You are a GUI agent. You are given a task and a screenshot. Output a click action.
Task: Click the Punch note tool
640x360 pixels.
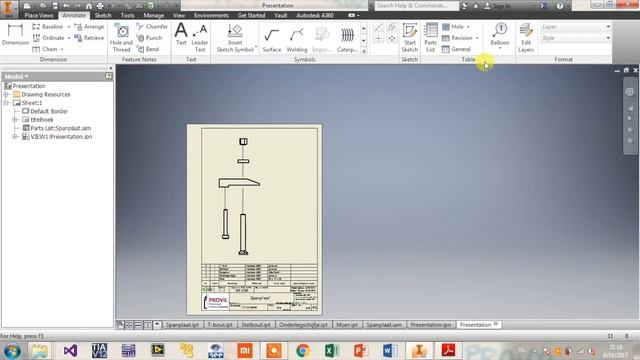coord(149,38)
